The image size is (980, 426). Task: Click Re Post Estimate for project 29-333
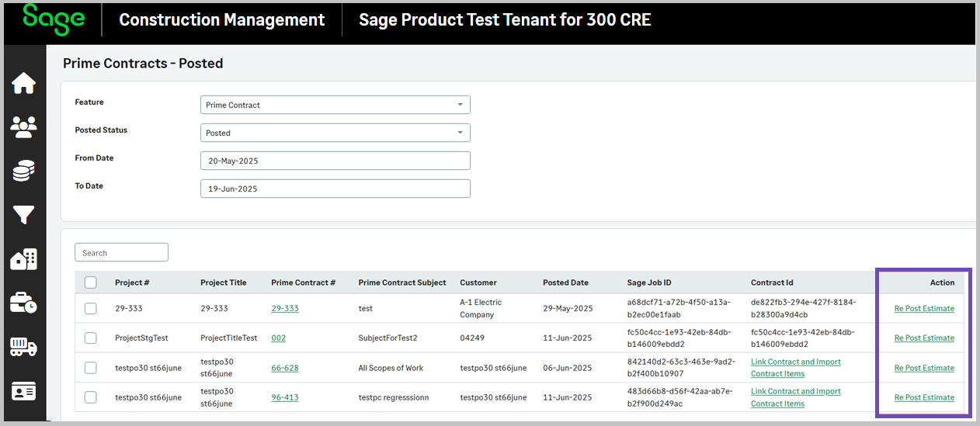924,308
